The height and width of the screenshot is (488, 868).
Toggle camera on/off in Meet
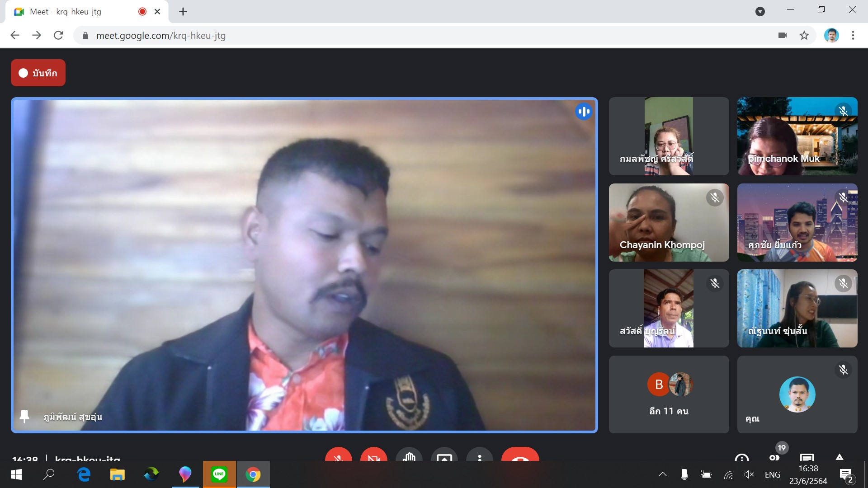point(373,455)
